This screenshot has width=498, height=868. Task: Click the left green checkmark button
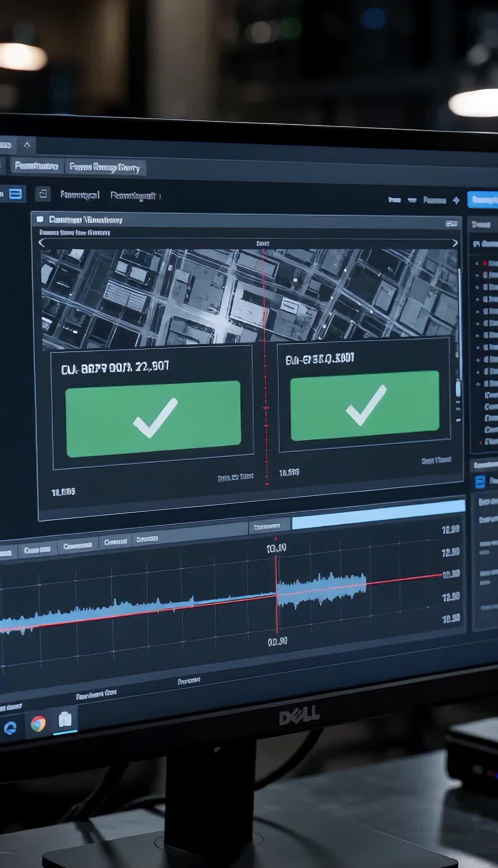tap(153, 418)
